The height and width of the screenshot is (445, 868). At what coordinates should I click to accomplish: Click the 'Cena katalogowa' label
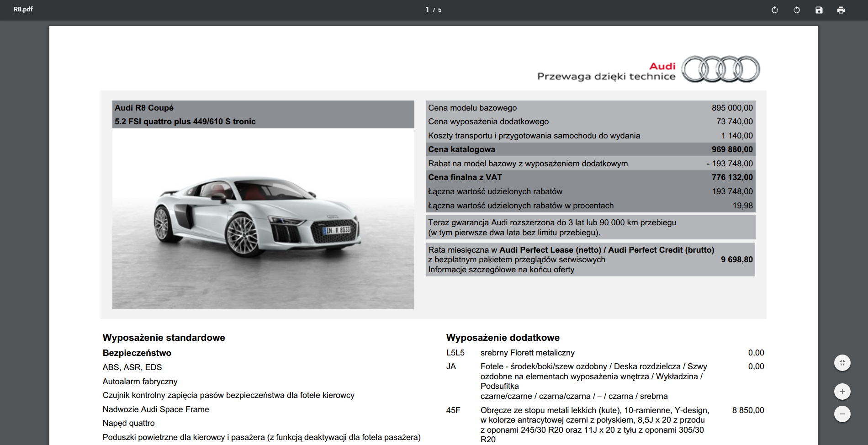pos(461,149)
